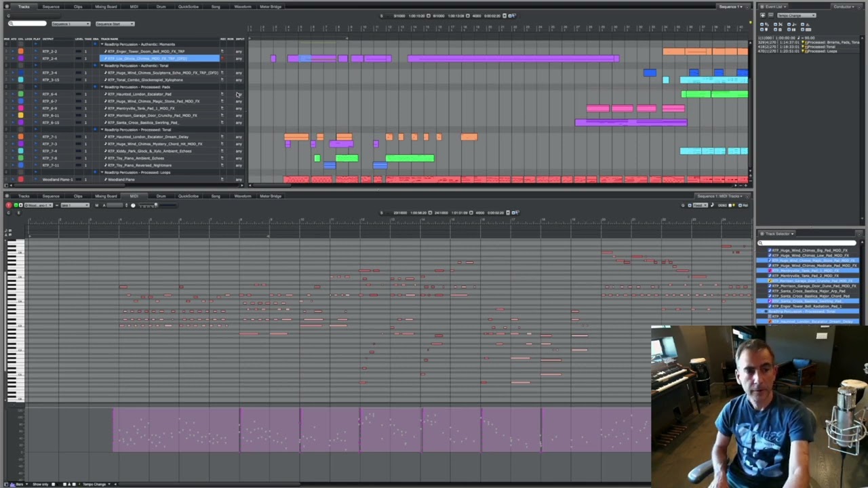Switch to the Sequence tab in the top panel
The height and width of the screenshot is (488, 868).
51,7
